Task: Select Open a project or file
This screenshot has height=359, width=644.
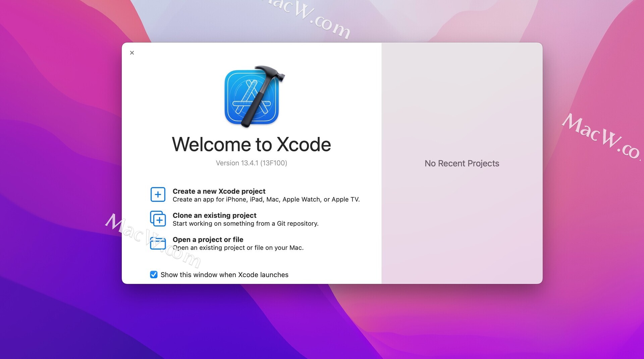Action: [x=208, y=239]
